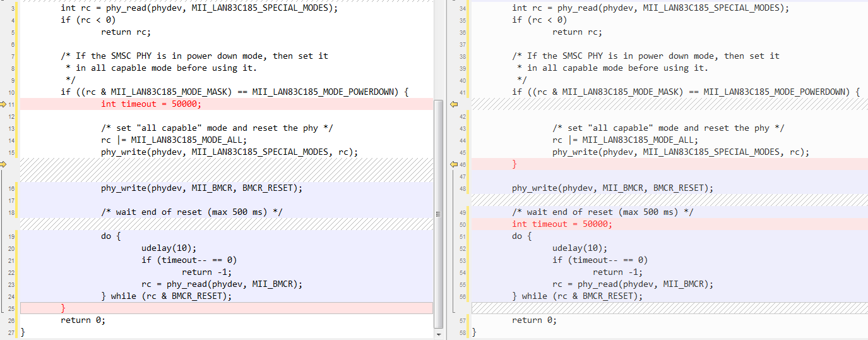Click 'rc |= MII_LAN83C185_MODE_ALL;' on right line 44
The height and width of the screenshot is (340, 868).
pos(625,140)
